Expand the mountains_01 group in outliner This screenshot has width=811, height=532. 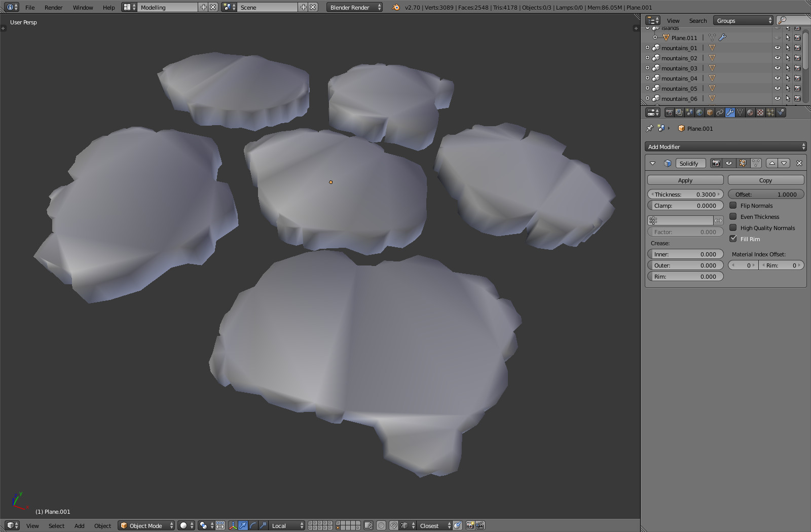click(647, 48)
